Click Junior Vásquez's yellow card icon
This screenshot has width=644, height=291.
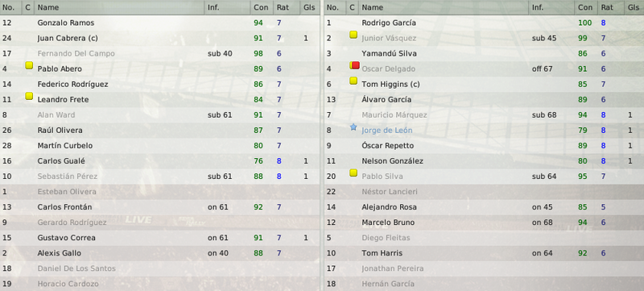click(353, 35)
